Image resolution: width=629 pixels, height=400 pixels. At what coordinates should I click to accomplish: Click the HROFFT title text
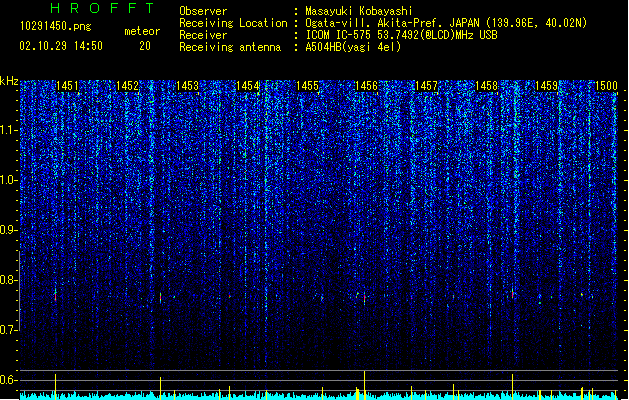click(102, 8)
